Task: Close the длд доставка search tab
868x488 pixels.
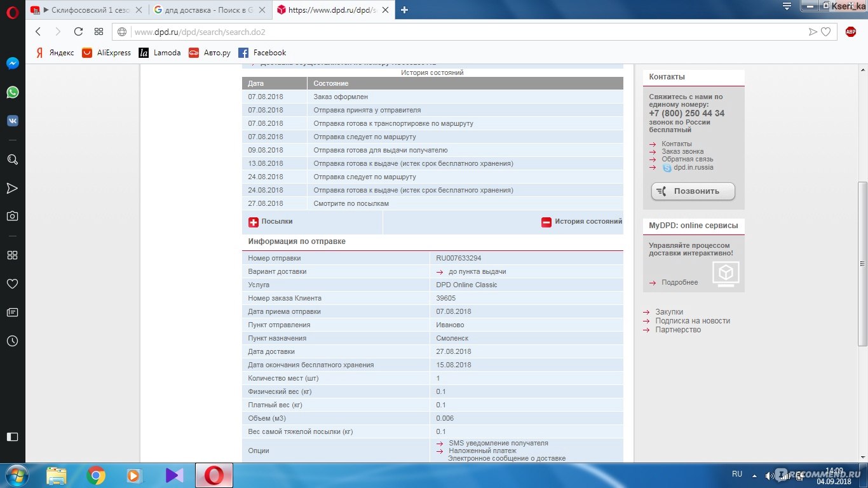Action: [x=263, y=10]
